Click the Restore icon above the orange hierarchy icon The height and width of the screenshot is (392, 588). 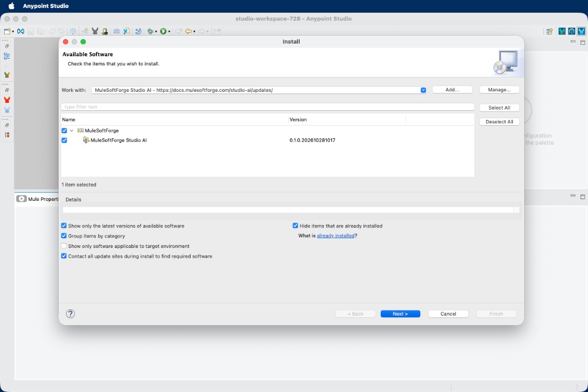pos(7,125)
